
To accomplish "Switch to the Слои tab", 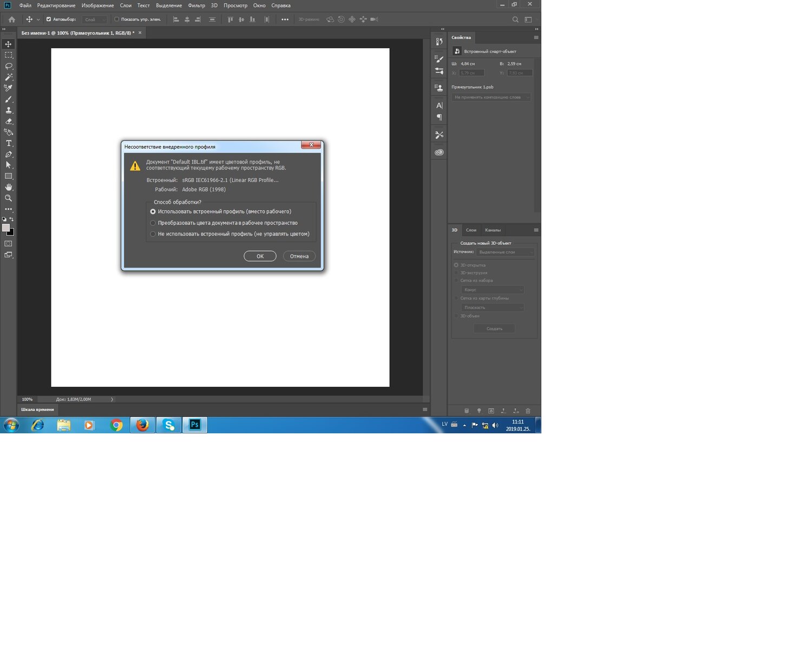I will point(471,230).
